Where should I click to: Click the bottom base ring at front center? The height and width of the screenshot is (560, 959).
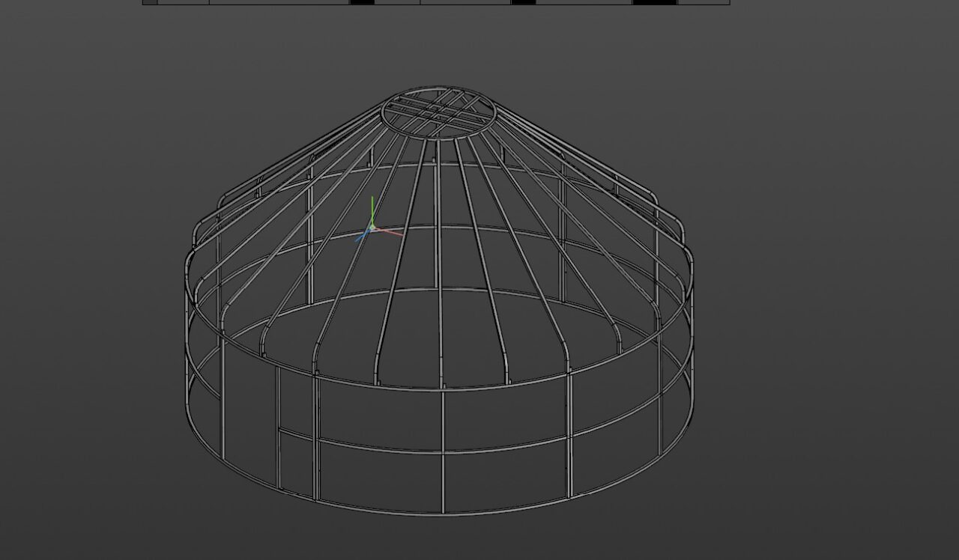pyautogui.click(x=443, y=513)
